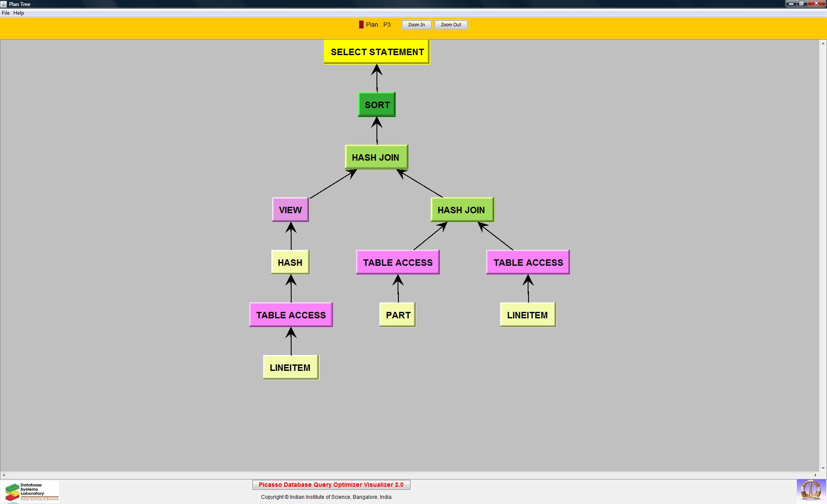The height and width of the screenshot is (504, 827).
Task: Click the SELECT STATEMENT root node
Action: click(376, 52)
